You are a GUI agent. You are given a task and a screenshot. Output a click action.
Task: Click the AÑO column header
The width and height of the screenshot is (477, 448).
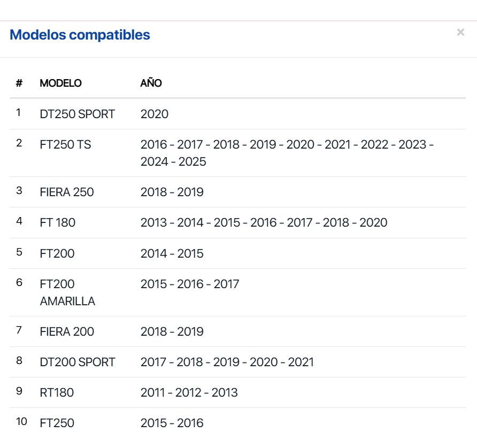151,83
